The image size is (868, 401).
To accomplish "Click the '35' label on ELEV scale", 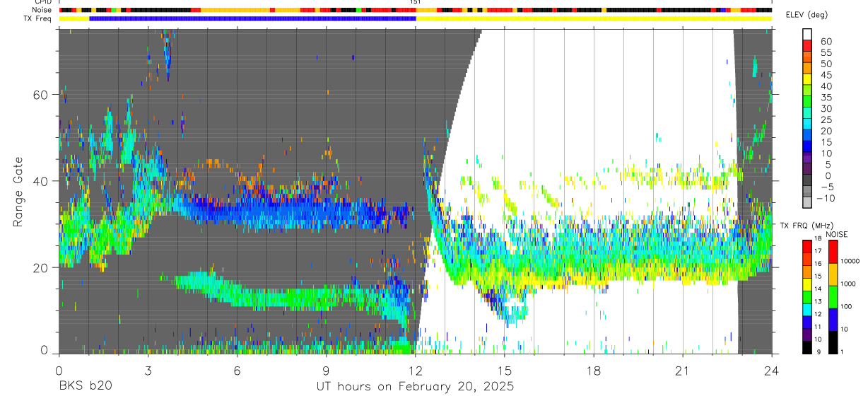I will (825, 98).
